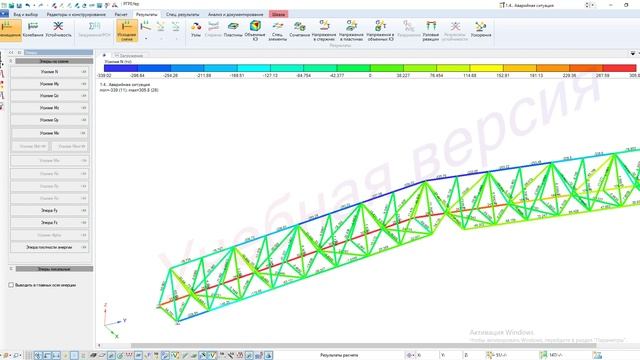Open the Ускорения results icon
Screen dimensions: 640x360
[481, 30]
